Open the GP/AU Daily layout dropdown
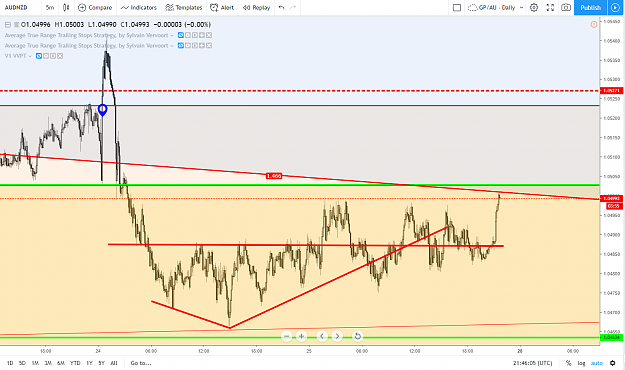Viewport: 625px width, 370px height. tap(495, 8)
